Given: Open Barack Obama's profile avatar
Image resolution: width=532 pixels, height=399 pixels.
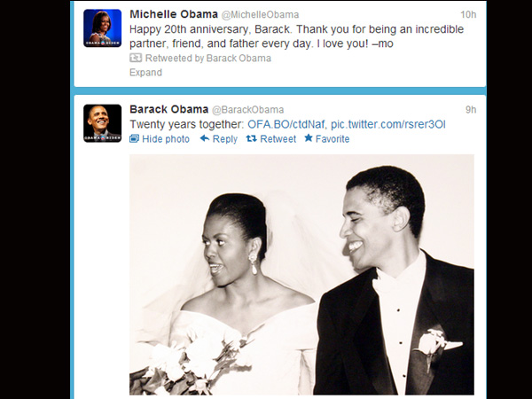Looking at the screenshot, I should pyautogui.click(x=103, y=123).
